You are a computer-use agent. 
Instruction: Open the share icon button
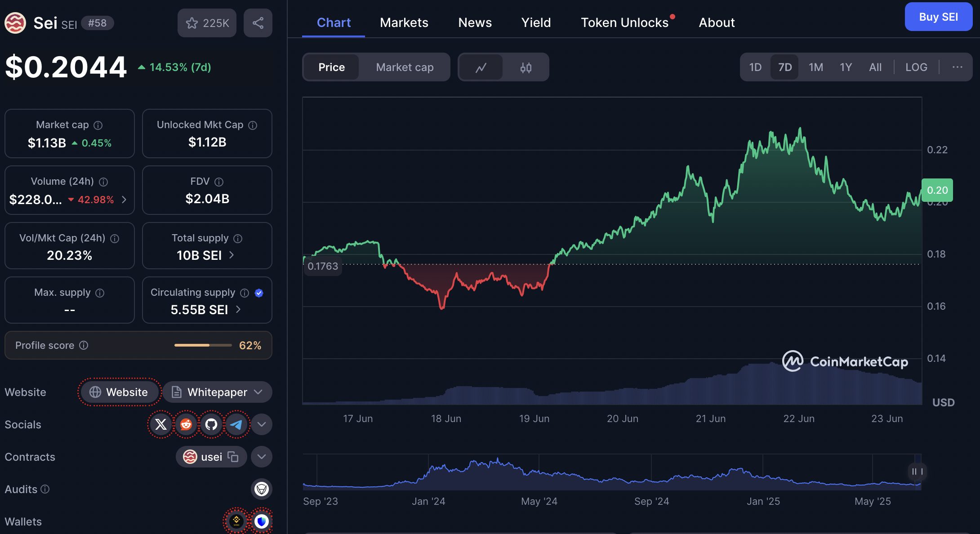[x=258, y=23]
